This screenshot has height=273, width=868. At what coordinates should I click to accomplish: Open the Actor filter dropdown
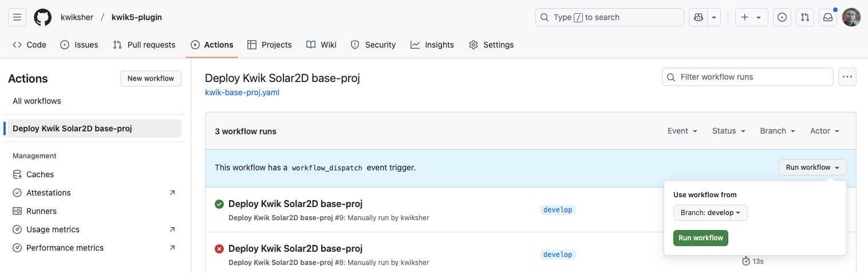click(x=824, y=131)
